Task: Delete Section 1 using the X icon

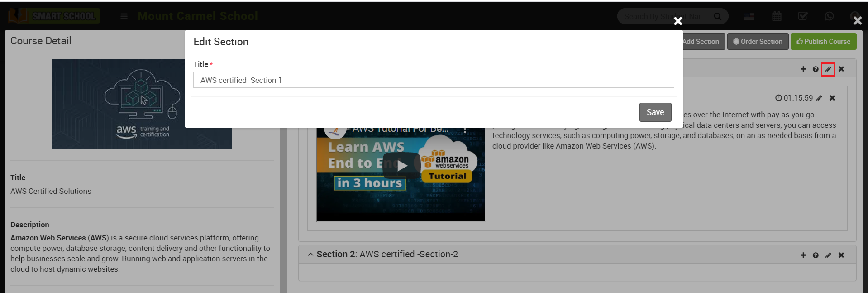Action: click(x=841, y=69)
